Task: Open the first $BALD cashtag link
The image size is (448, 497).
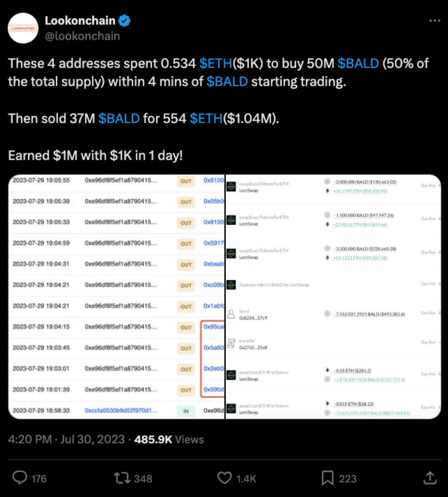Action: click(358, 63)
